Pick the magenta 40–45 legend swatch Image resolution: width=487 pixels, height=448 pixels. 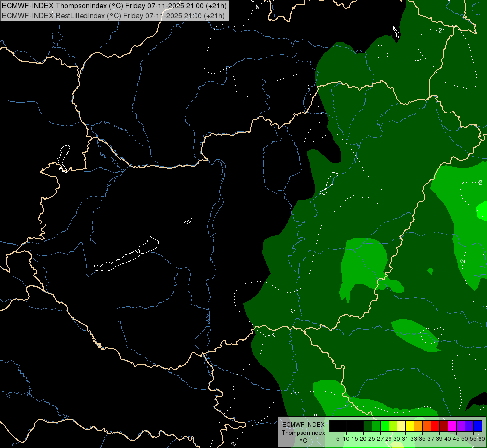[x=452, y=426]
